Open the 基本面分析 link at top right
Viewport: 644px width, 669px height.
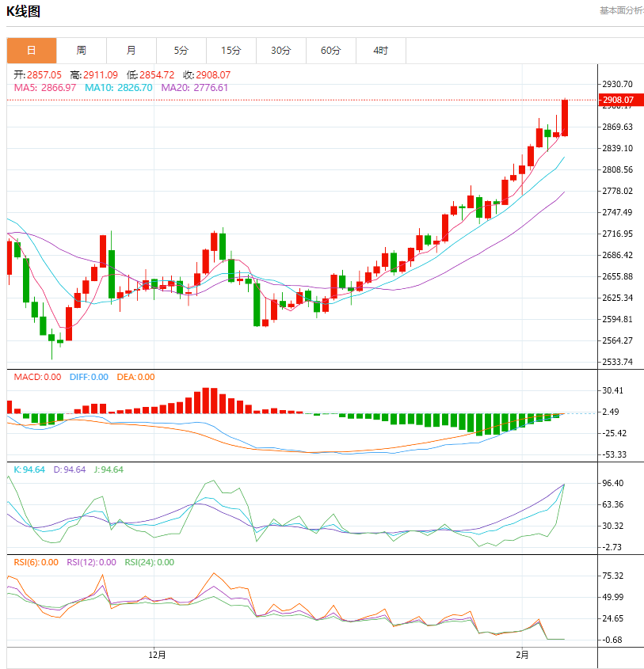622,10
